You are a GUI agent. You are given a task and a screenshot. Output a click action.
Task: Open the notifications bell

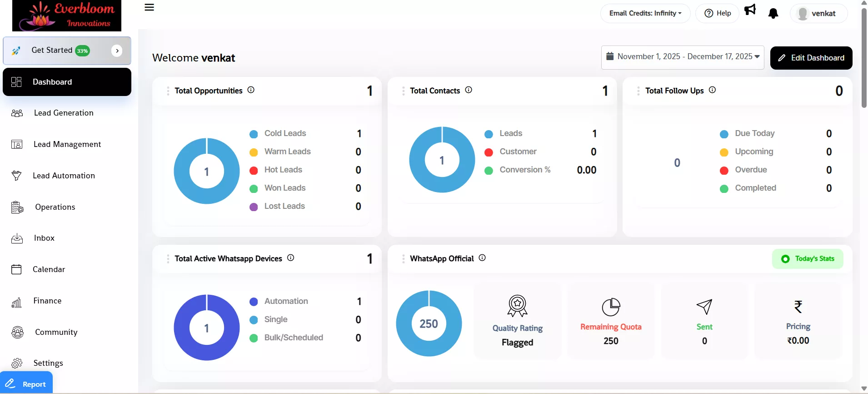[x=773, y=14]
